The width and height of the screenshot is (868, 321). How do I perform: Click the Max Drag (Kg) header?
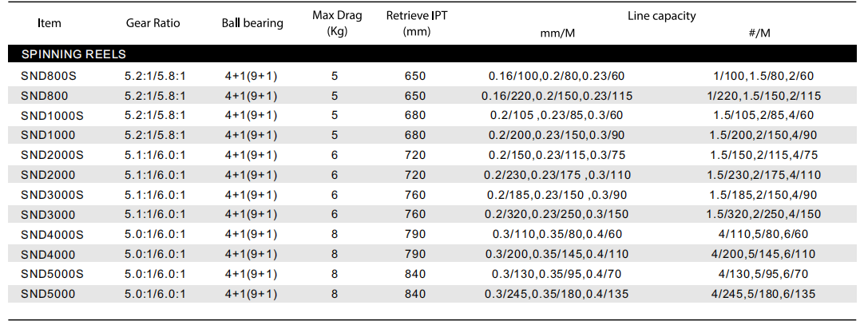tap(337, 23)
